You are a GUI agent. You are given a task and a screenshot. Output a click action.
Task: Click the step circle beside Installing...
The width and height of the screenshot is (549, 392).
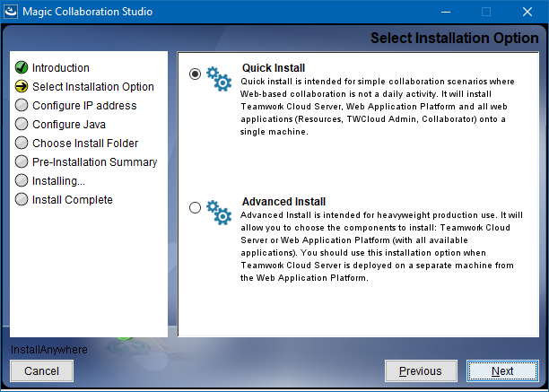click(22, 181)
